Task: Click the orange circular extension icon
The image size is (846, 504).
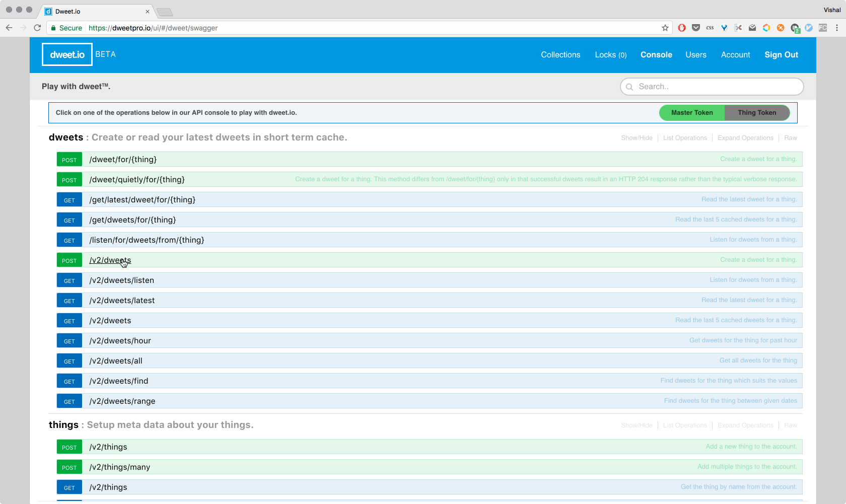Action: [781, 28]
